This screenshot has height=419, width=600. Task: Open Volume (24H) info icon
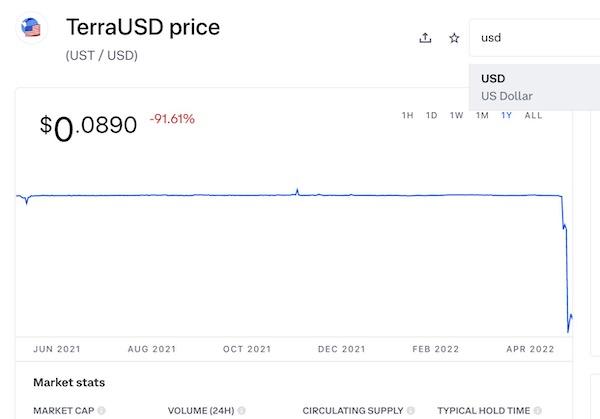tap(241, 411)
